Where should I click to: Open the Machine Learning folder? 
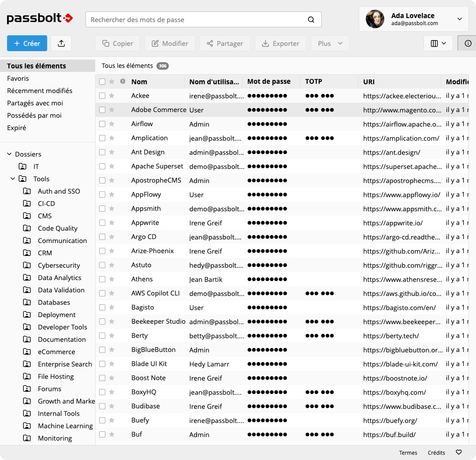[65, 426]
